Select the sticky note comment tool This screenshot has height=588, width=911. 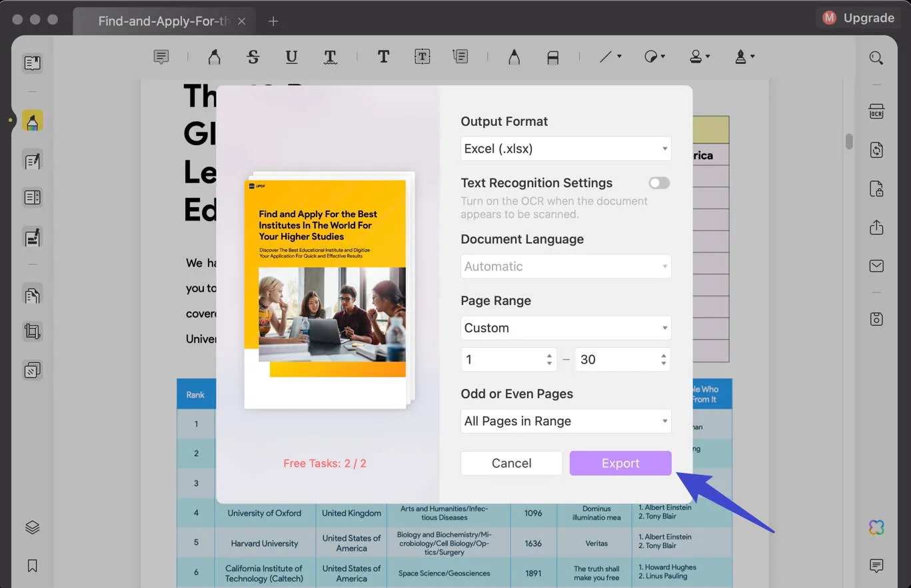[161, 57]
